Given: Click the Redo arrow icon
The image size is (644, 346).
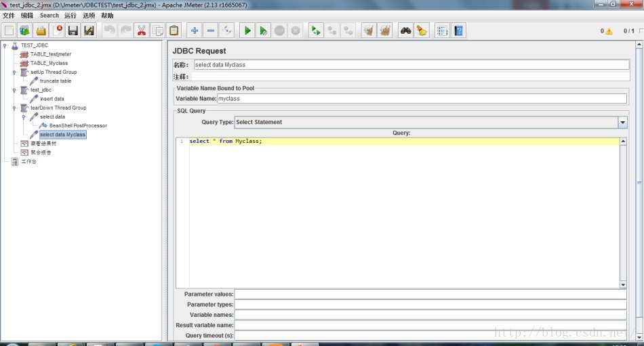Looking at the screenshot, I should 125,30.
